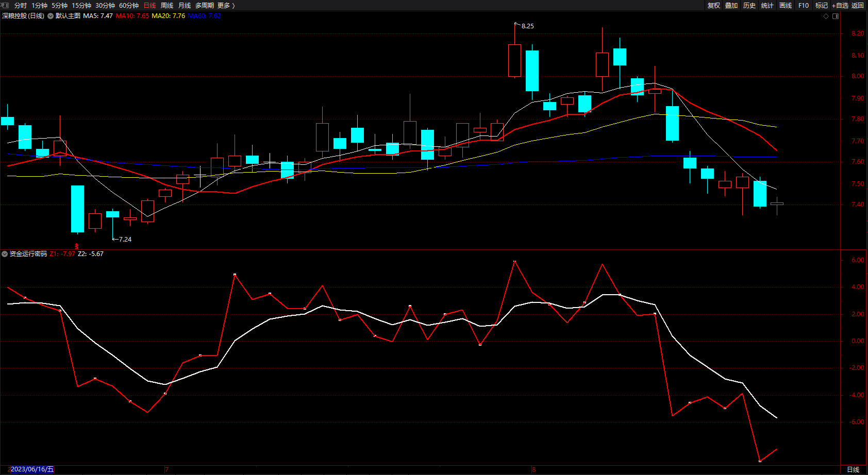Switch to the 分时 chart tab
Screen dimensions: 868x475
[x=21, y=6]
